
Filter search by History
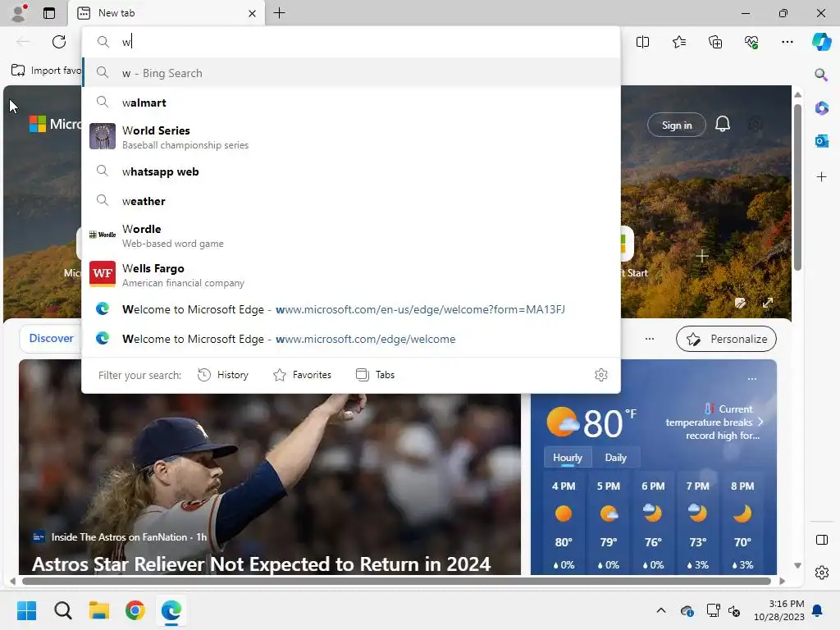click(x=223, y=374)
